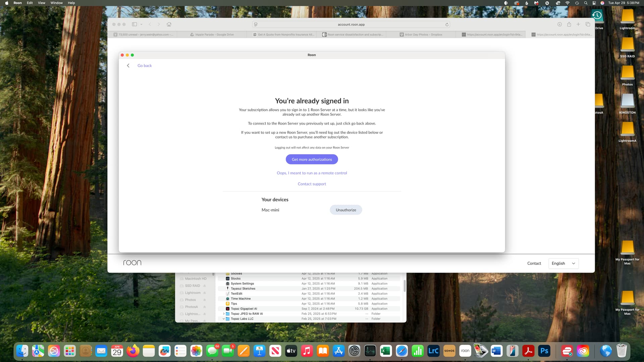The image size is (644, 362).
Task: Open Safari downloads icon
Action: coord(559,24)
